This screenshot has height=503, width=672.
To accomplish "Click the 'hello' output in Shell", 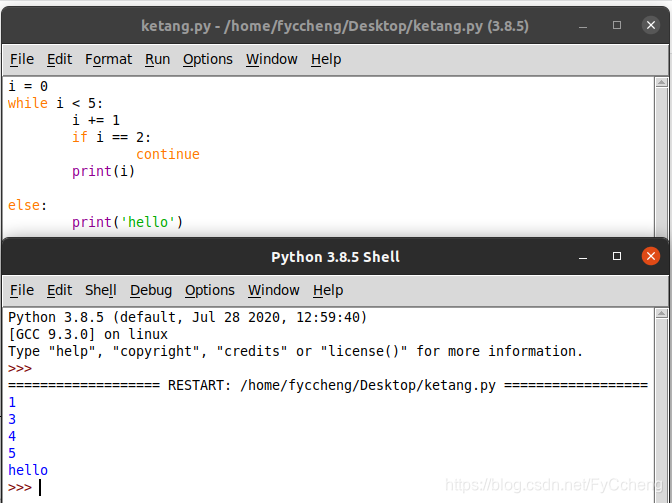I will pos(28,470).
